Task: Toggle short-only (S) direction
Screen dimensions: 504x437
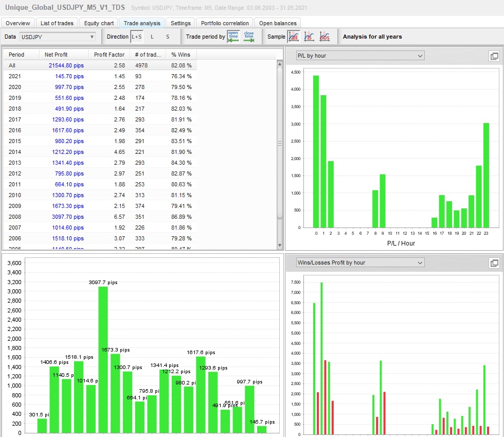Action: 167,37
